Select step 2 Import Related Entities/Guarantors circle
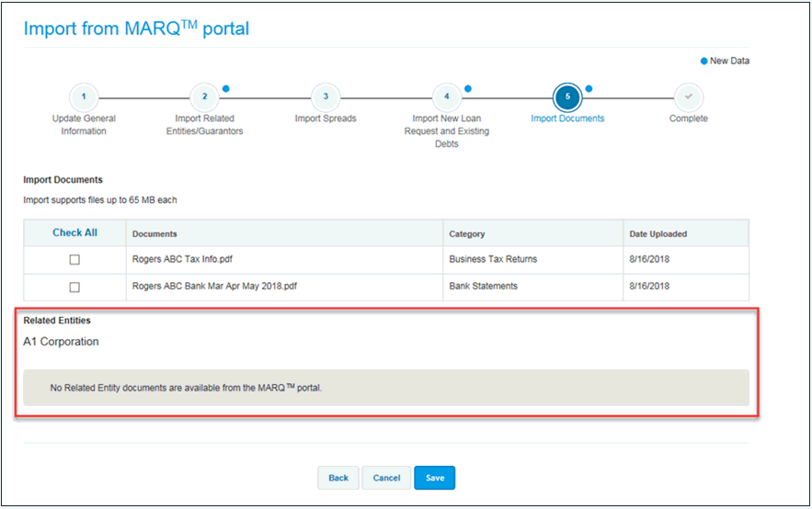Screen dimensions: 812x509 pos(204,96)
